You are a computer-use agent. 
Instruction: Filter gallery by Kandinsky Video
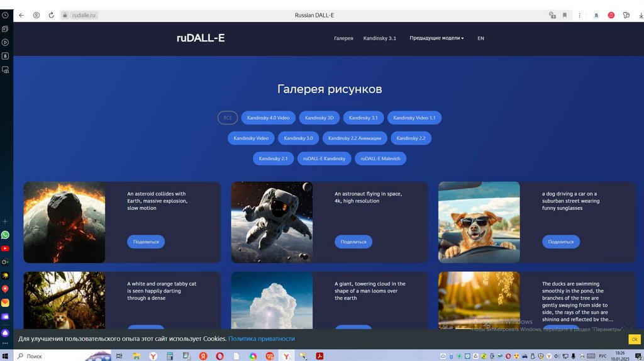tap(251, 138)
